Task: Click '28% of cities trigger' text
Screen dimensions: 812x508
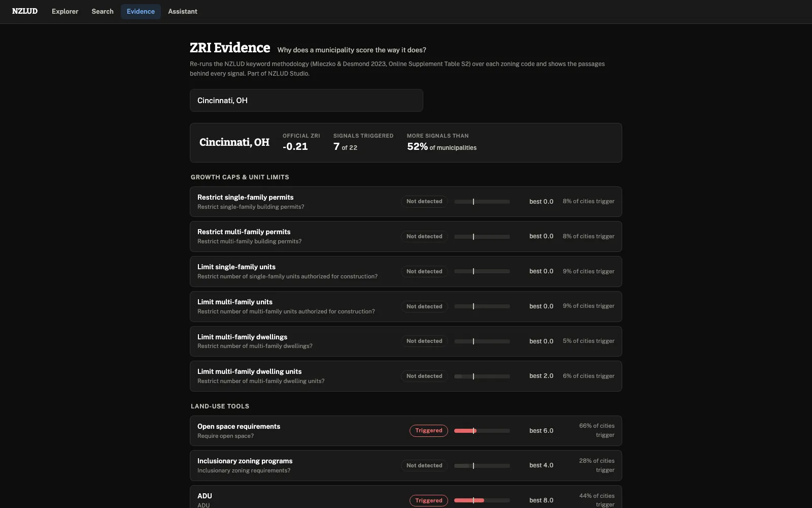Action: click(x=597, y=465)
